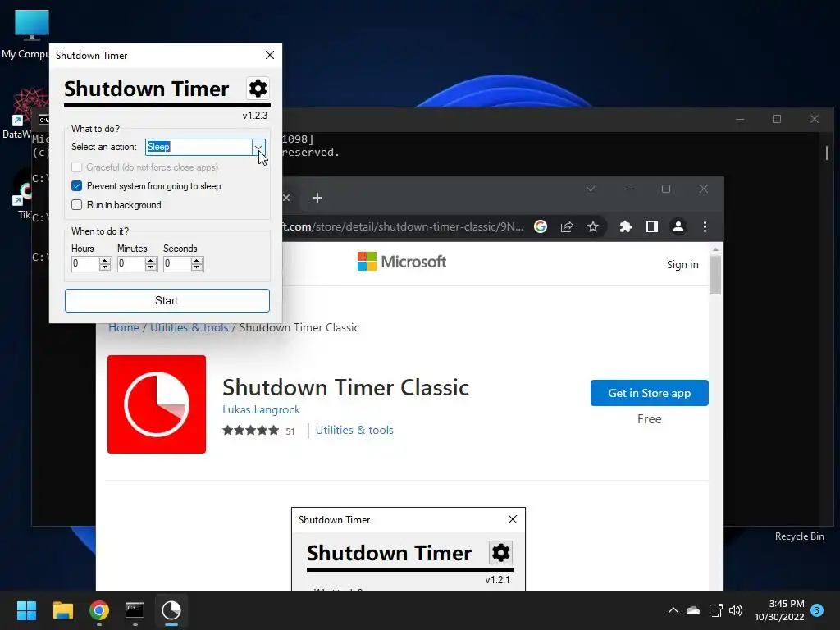Select Recycle Bin desktop label
The image size is (840, 630).
pyautogui.click(x=799, y=536)
